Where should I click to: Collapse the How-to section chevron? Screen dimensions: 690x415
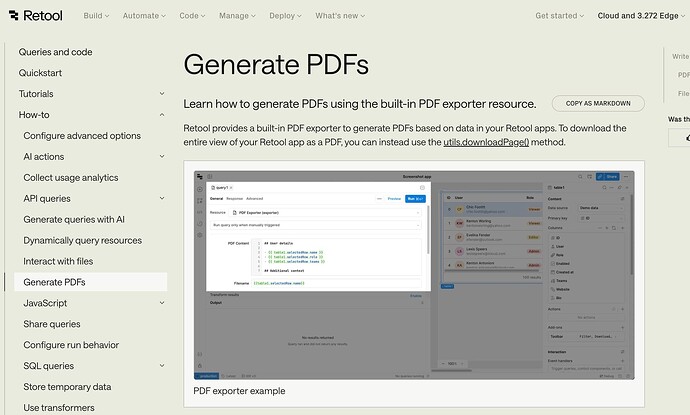pos(162,115)
